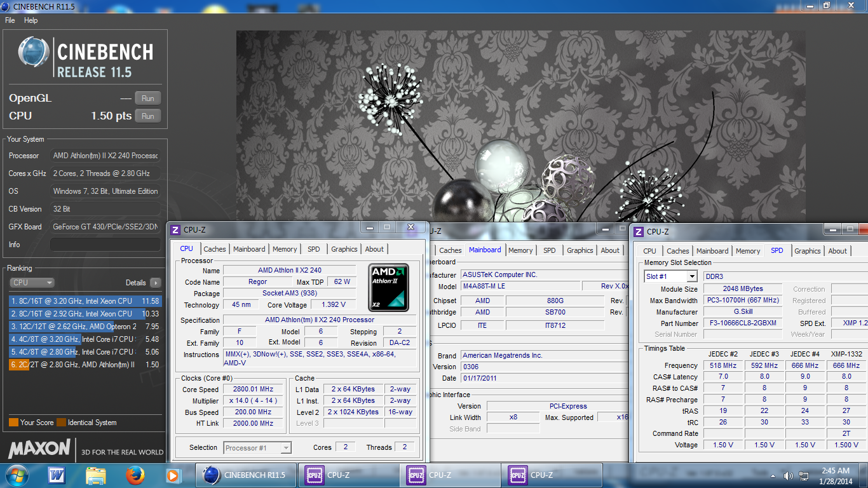
Task: Click the OS field Windows 7, 32 Bit
Action: pyautogui.click(x=105, y=191)
